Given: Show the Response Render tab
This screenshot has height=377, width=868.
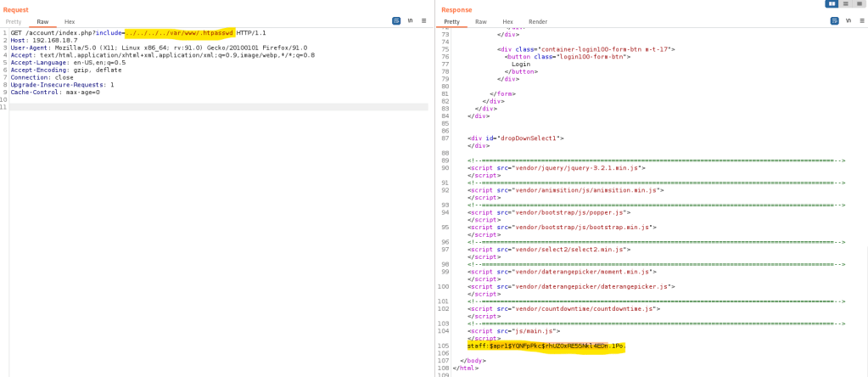Looking at the screenshot, I should pyautogui.click(x=538, y=21).
